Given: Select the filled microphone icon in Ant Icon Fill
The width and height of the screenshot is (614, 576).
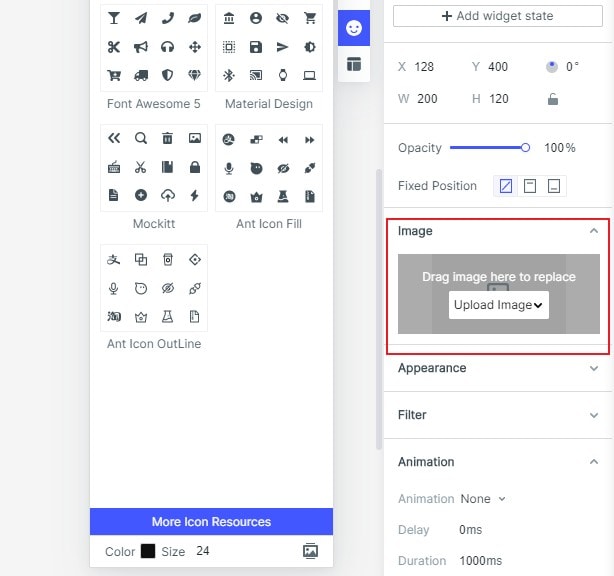Looking at the screenshot, I should point(229,169).
